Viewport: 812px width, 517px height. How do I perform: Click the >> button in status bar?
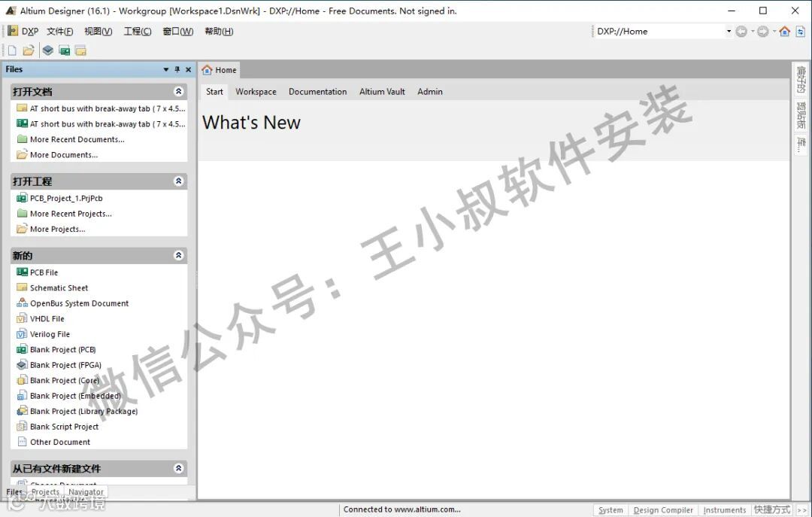click(802, 510)
